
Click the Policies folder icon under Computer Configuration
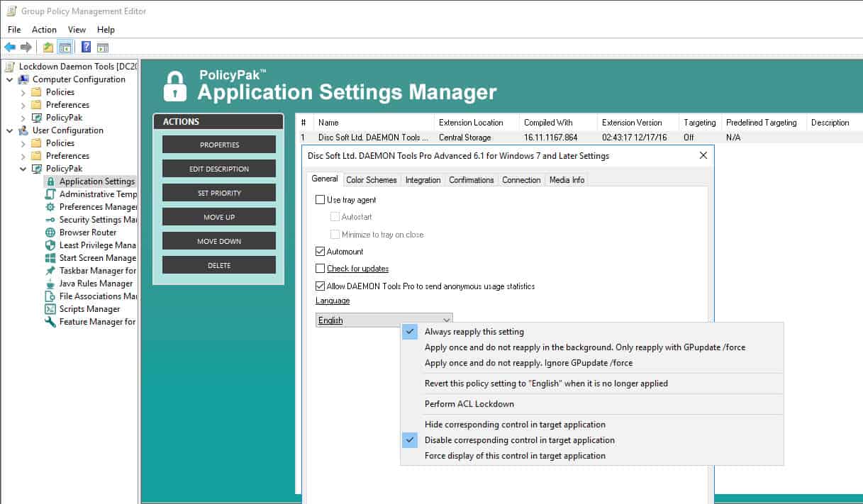tap(37, 92)
